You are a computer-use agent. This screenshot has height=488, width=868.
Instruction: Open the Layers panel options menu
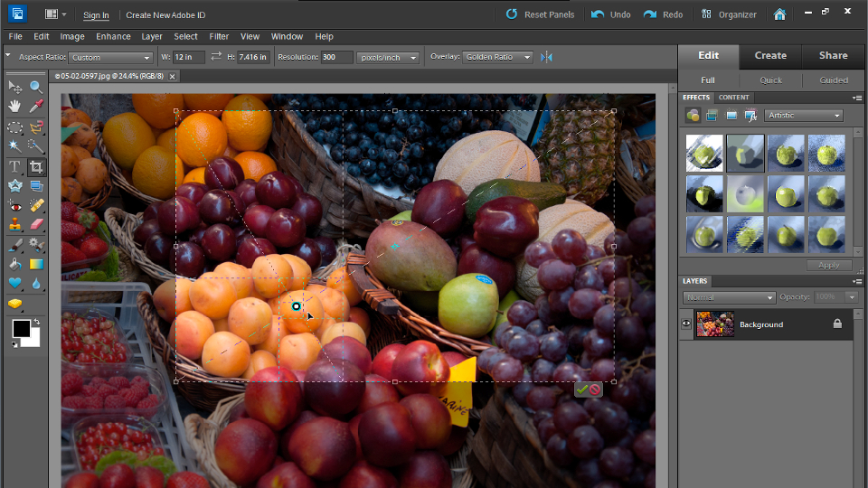click(857, 281)
